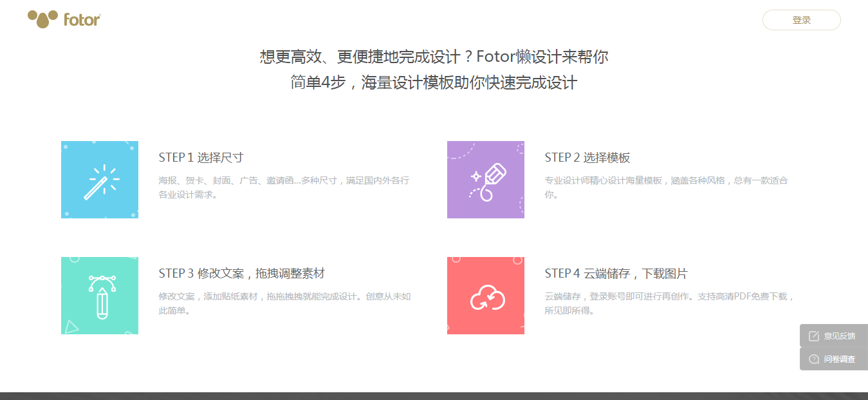Open the 意见反馈 feedback button
This screenshot has height=400, width=868.
[834, 336]
